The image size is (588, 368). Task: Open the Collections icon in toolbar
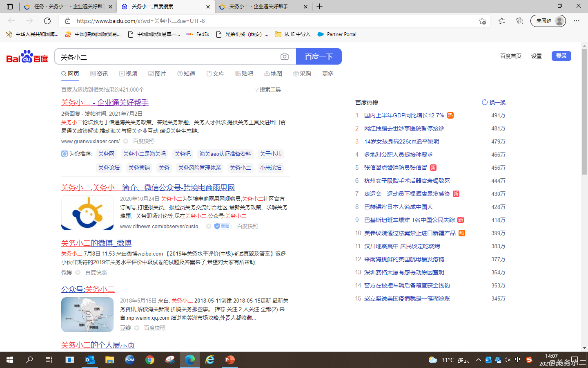[520, 21]
